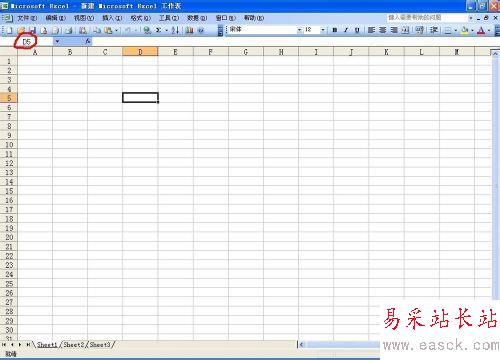Sort ascending with the A-Z icon

click(175, 30)
